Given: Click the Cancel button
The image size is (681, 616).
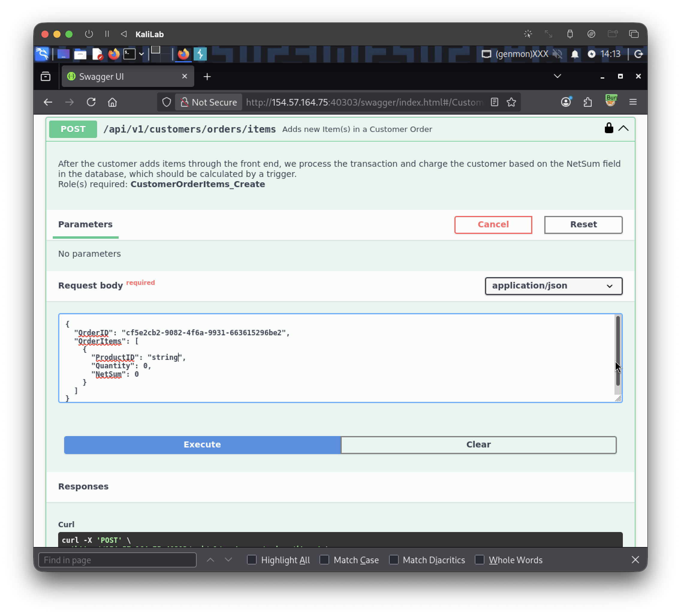Looking at the screenshot, I should 493,225.
